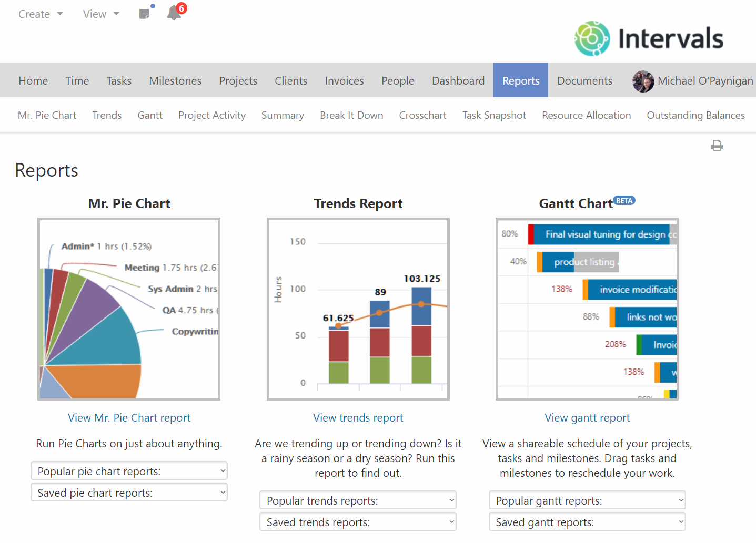Open the Resource Allocation report
This screenshot has height=543, width=756.
(586, 115)
